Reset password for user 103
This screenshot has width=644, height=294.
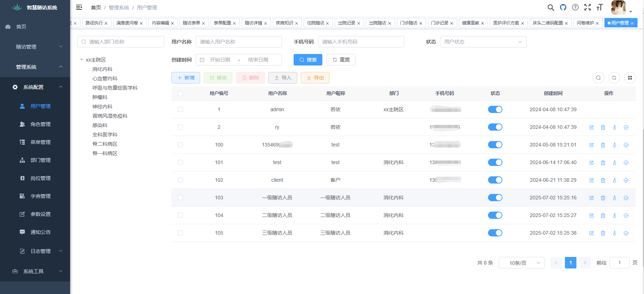tap(615, 198)
